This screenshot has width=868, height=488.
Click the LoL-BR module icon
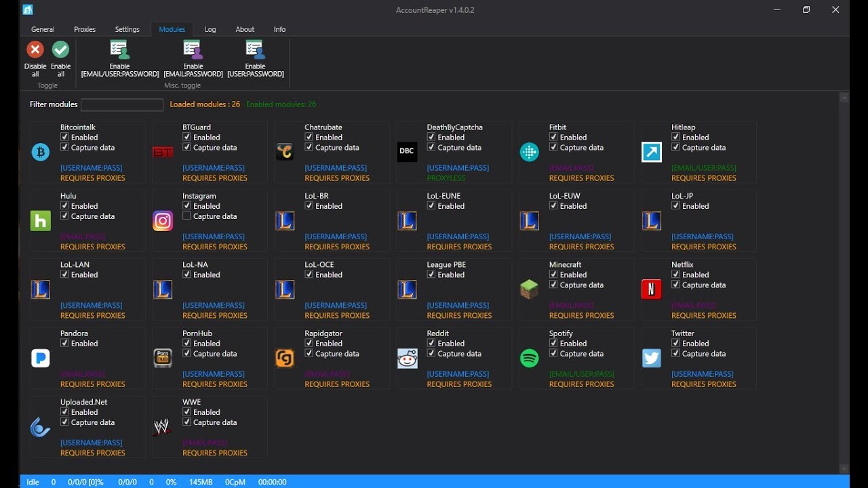pos(285,221)
